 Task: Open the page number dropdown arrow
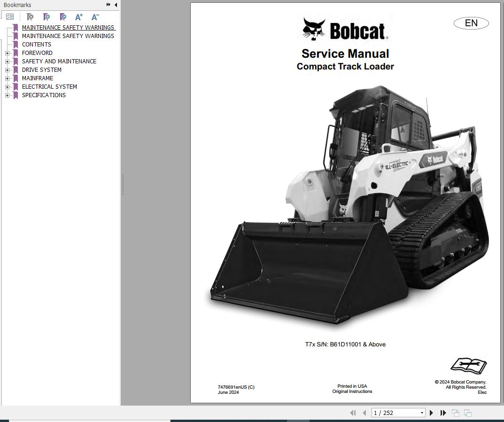[422, 413]
